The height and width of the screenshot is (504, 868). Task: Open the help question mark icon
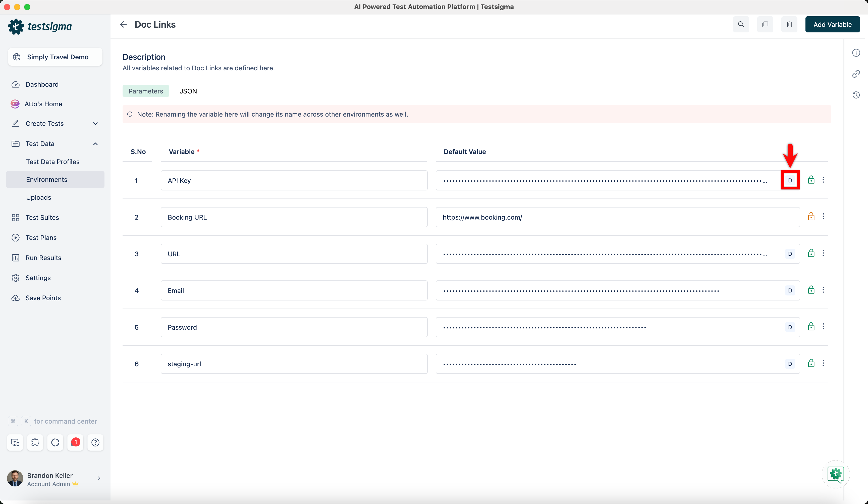point(95,442)
